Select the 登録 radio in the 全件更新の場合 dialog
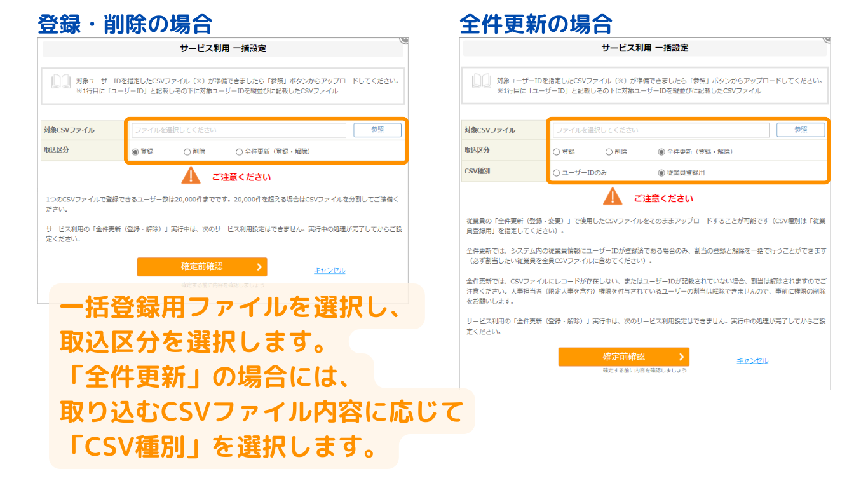This screenshot has width=868, height=483. pos(557,152)
